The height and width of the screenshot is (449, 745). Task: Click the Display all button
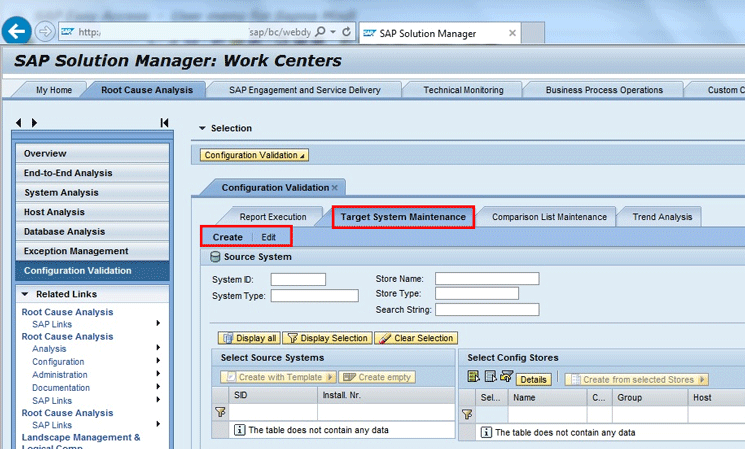(249, 338)
